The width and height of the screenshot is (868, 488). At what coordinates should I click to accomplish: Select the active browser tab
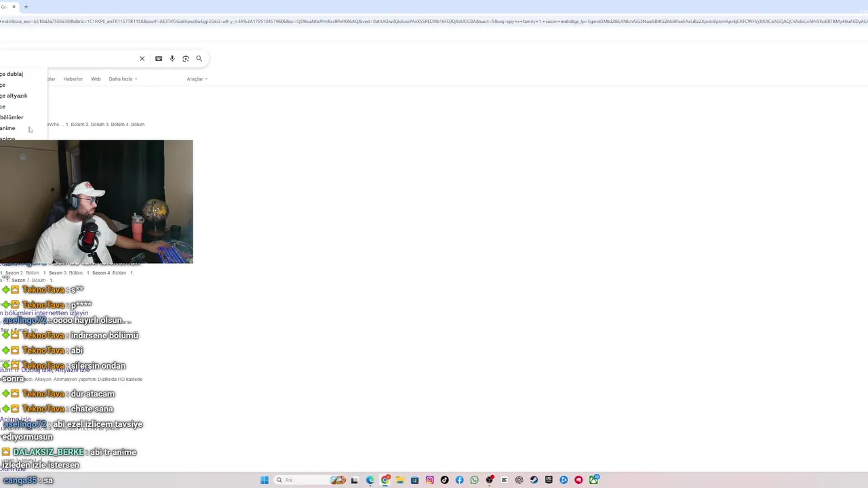[x=8, y=7]
